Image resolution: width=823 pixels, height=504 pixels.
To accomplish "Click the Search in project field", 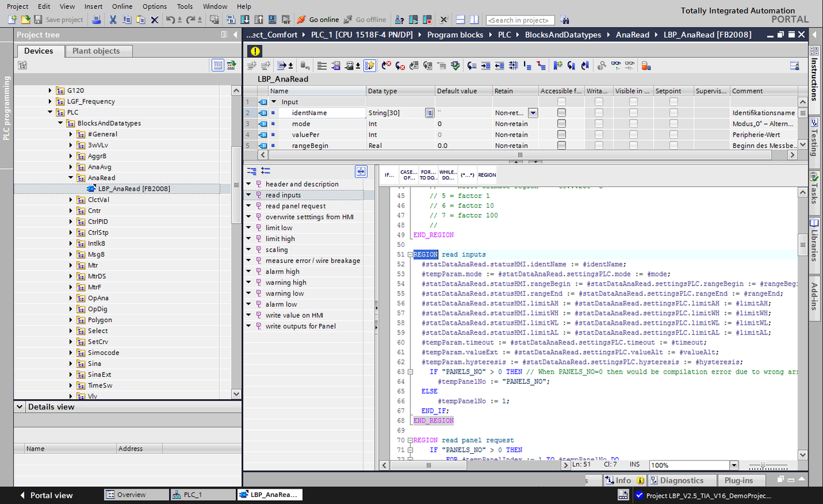I will point(520,20).
